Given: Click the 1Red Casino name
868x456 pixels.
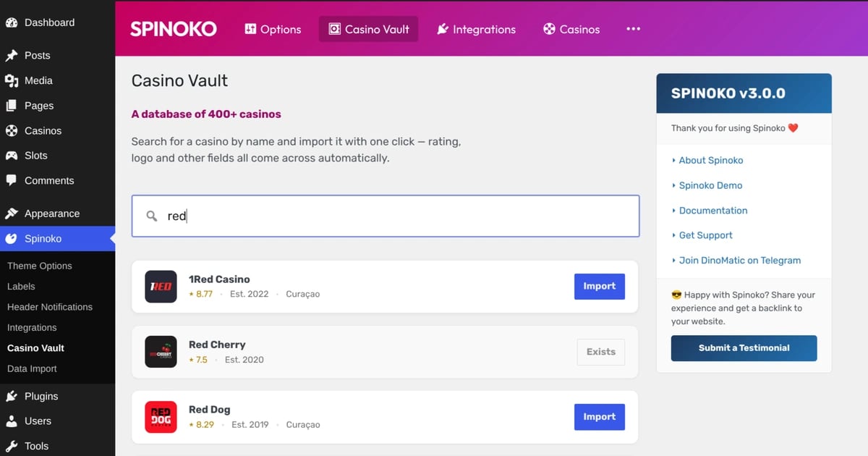Looking at the screenshot, I should pos(219,279).
